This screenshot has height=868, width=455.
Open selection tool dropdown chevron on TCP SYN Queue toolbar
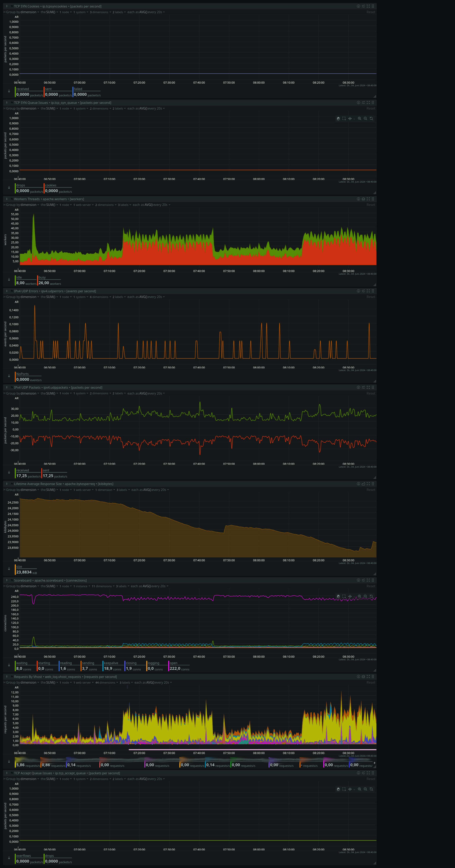pyautogui.click(x=354, y=119)
